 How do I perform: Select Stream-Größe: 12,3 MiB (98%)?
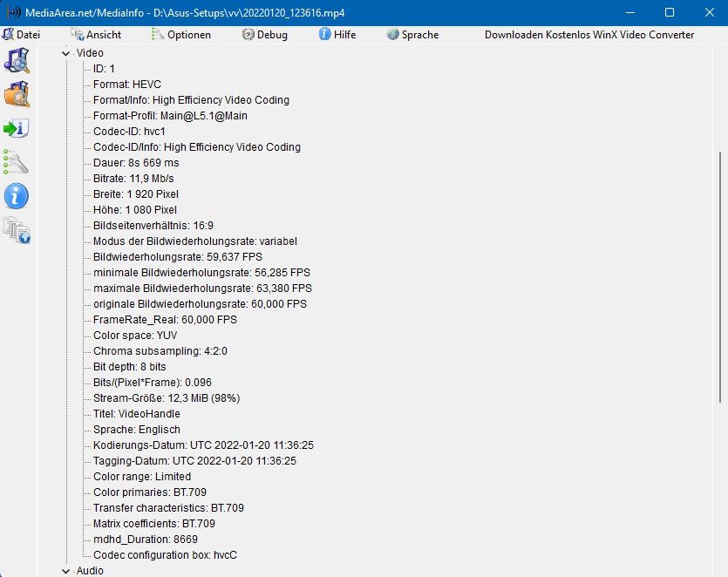(x=167, y=398)
